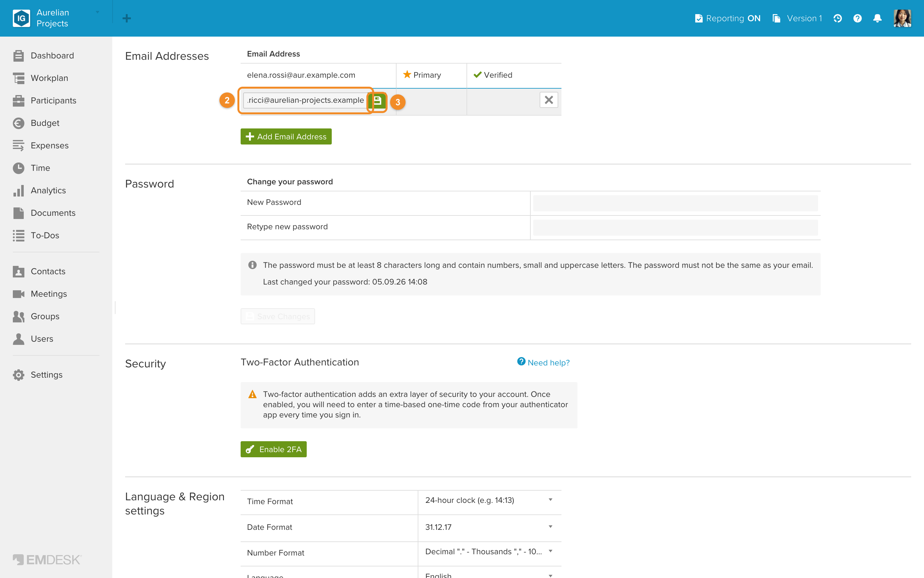
Task: Click the Add Email Address button
Action: click(286, 136)
